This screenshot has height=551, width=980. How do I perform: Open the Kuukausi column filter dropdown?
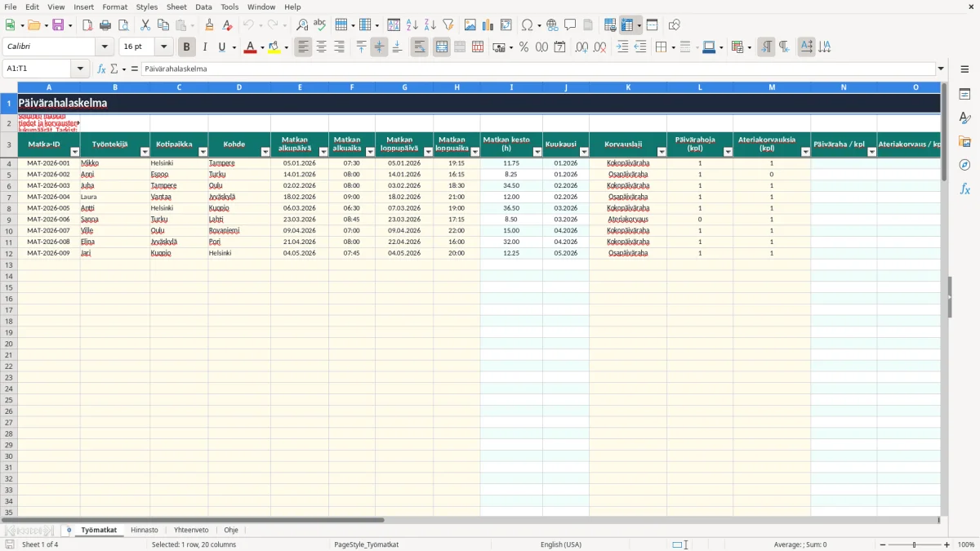pos(583,152)
